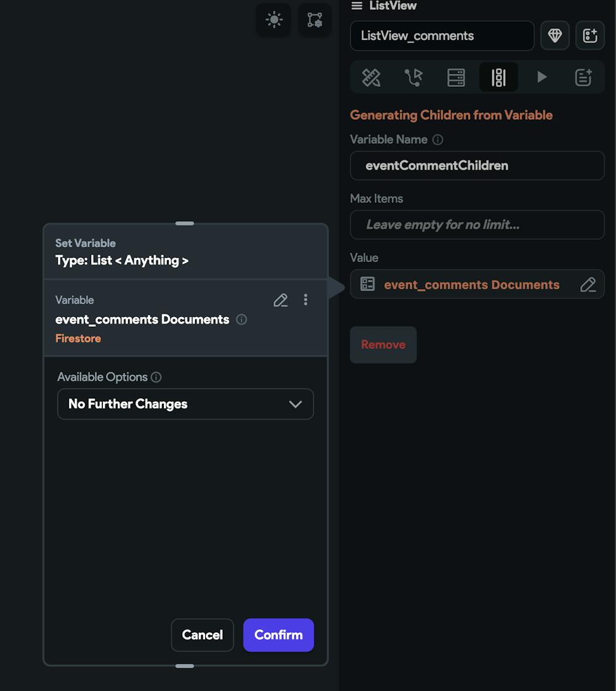Open the Backend Query tab

(x=456, y=78)
